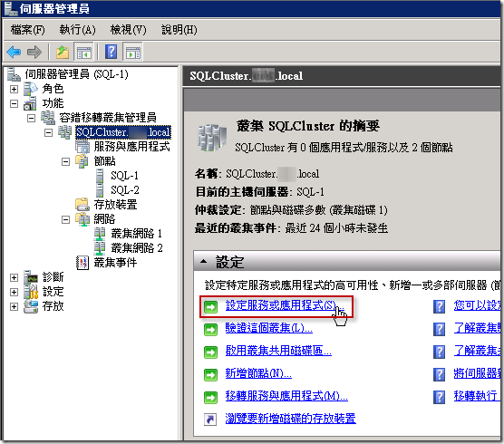Click the Back arrow toolbar icon
The width and height of the screenshot is (504, 444).
pos(14,52)
